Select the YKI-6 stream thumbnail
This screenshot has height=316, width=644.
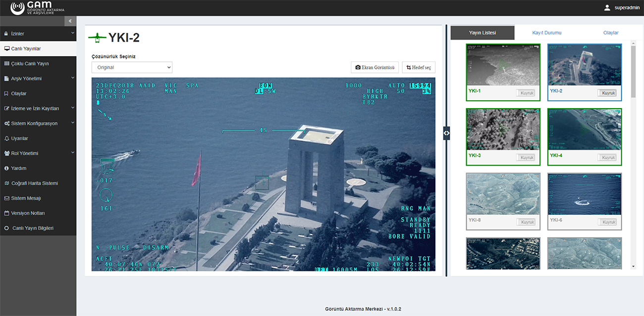point(584,194)
